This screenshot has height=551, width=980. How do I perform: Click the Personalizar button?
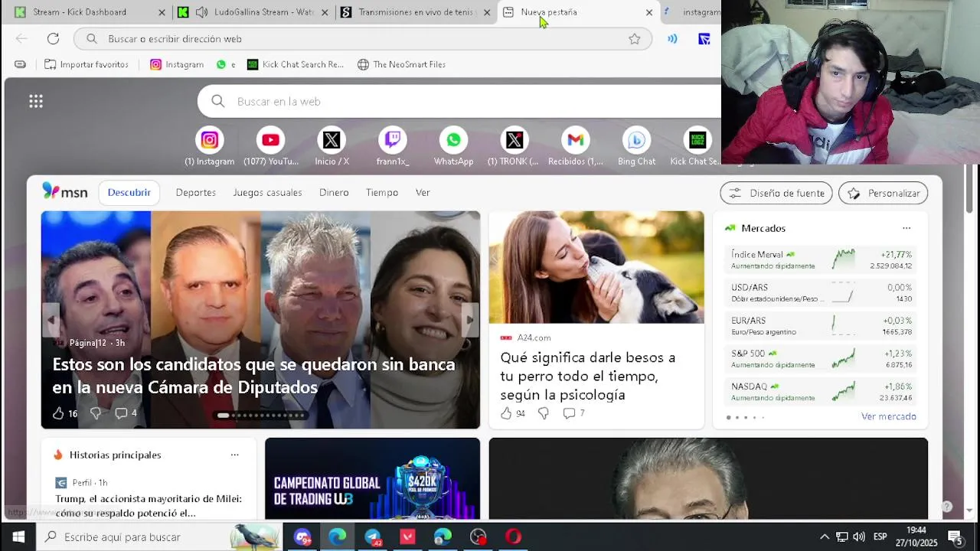884,193
